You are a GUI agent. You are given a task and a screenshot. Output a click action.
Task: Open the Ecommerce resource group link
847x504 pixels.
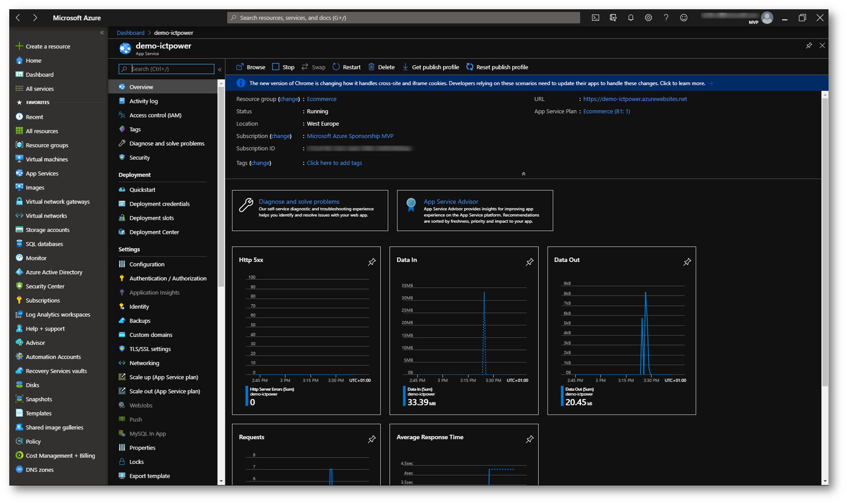pyautogui.click(x=321, y=99)
